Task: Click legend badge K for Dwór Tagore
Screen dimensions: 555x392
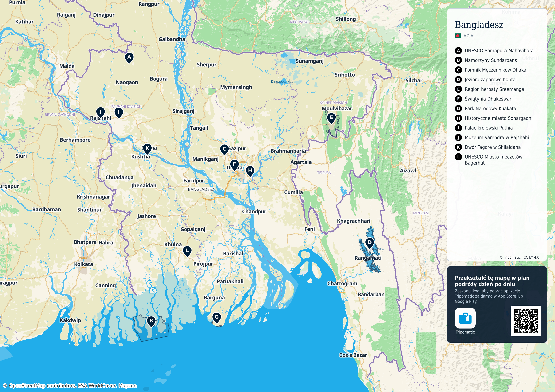Action: pos(458,147)
